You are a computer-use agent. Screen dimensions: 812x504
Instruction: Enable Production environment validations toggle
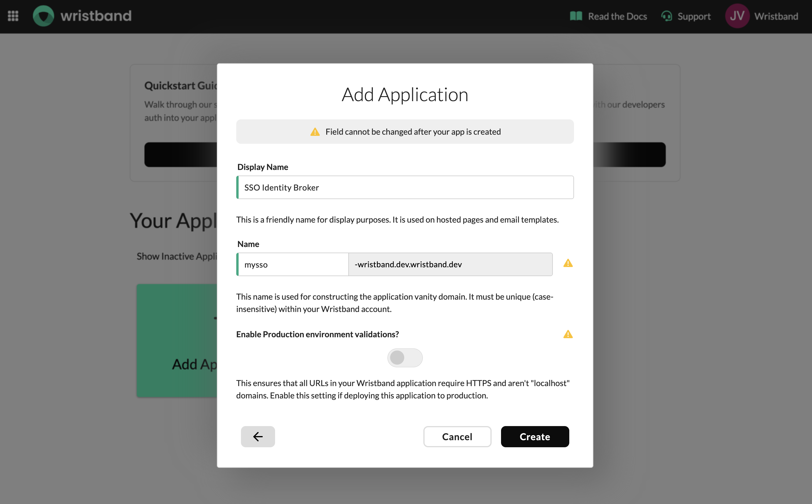(405, 358)
